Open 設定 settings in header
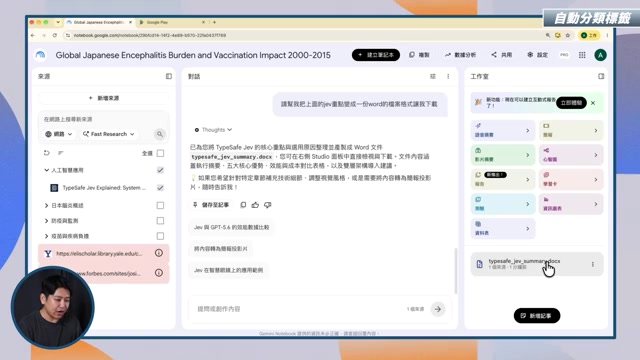640x360 pixels. point(537,55)
